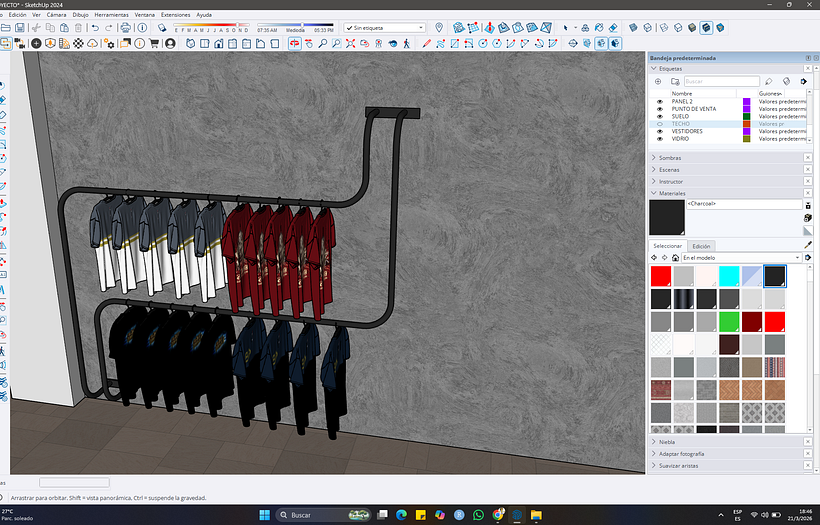
Task: Click the Redo arrow in the toolbar
Action: [x=109, y=28]
